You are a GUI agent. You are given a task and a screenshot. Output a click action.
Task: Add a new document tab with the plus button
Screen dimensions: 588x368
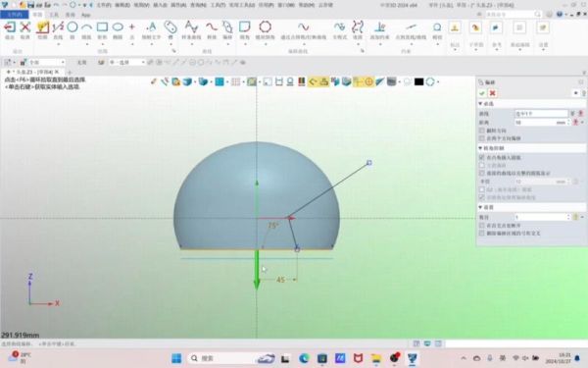[70, 72]
